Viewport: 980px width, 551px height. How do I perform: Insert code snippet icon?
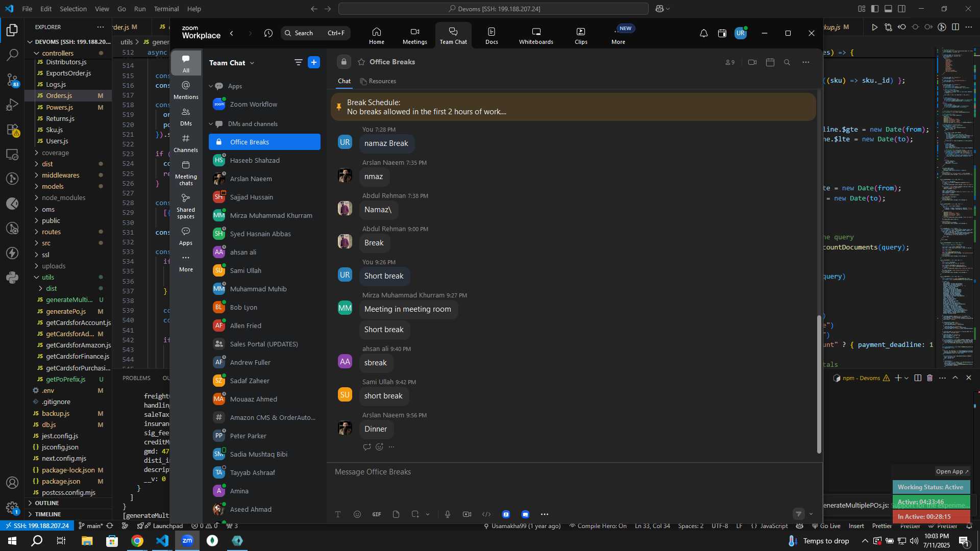486,514
